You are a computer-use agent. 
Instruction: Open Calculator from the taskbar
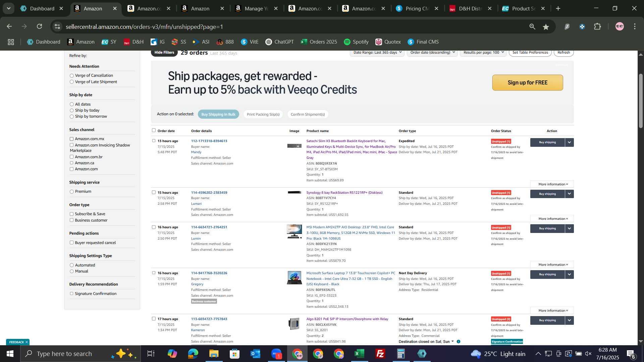point(401,354)
